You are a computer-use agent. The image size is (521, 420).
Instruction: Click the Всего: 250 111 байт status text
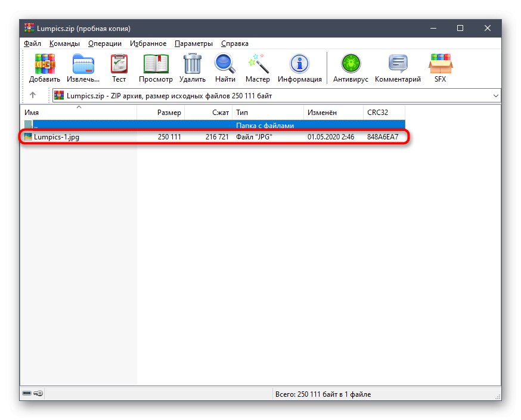(x=323, y=394)
